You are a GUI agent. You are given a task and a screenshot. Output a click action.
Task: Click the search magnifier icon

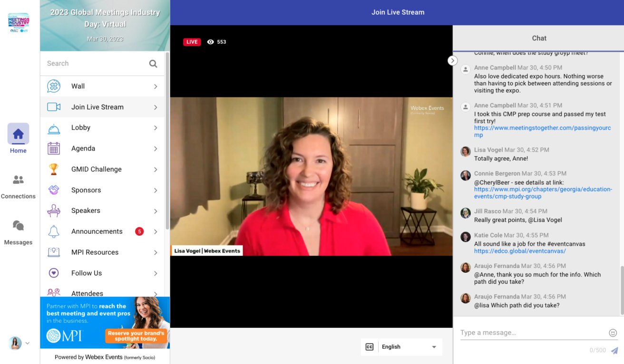(153, 64)
